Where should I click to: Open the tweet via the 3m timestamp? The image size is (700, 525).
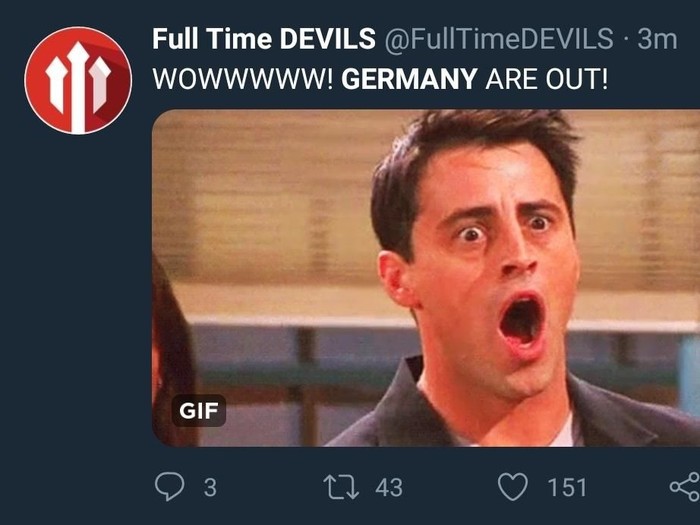pyautogui.click(x=658, y=39)
